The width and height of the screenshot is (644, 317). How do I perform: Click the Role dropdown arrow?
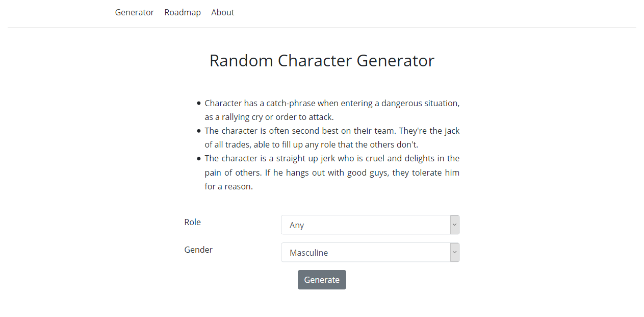(455, 225)
